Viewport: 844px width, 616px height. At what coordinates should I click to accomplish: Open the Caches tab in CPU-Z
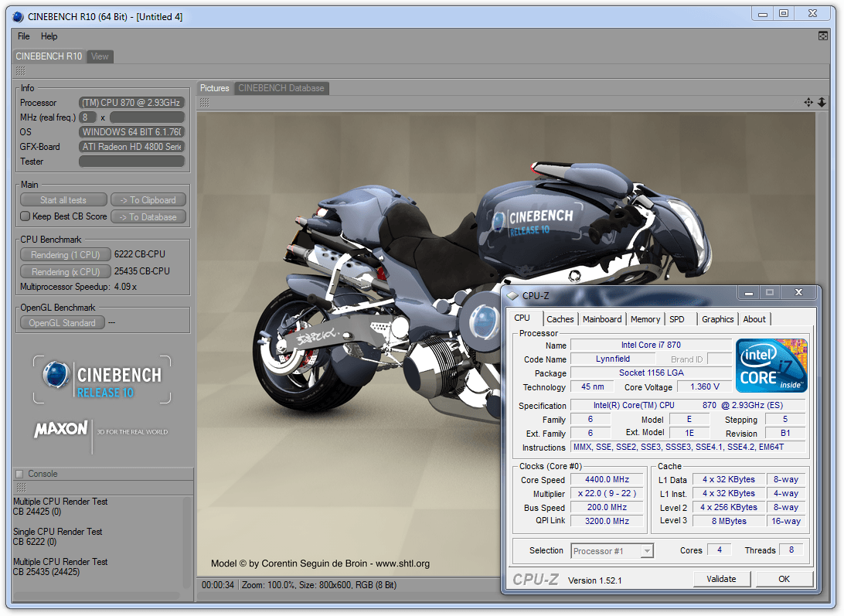pyautogui.click(x=560, y=319)
